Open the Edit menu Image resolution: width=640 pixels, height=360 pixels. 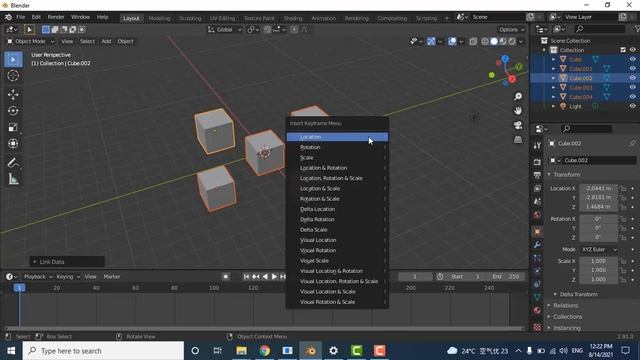(x=36, y=17)
